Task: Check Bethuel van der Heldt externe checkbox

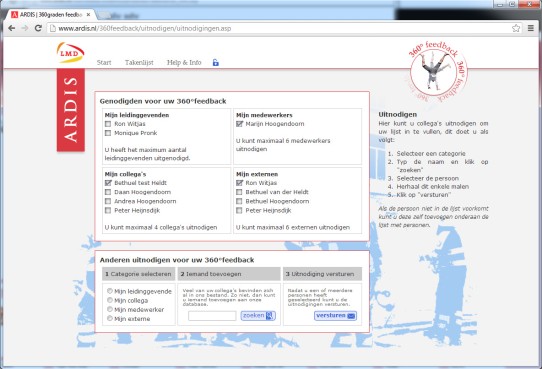Action: (239, 192)
